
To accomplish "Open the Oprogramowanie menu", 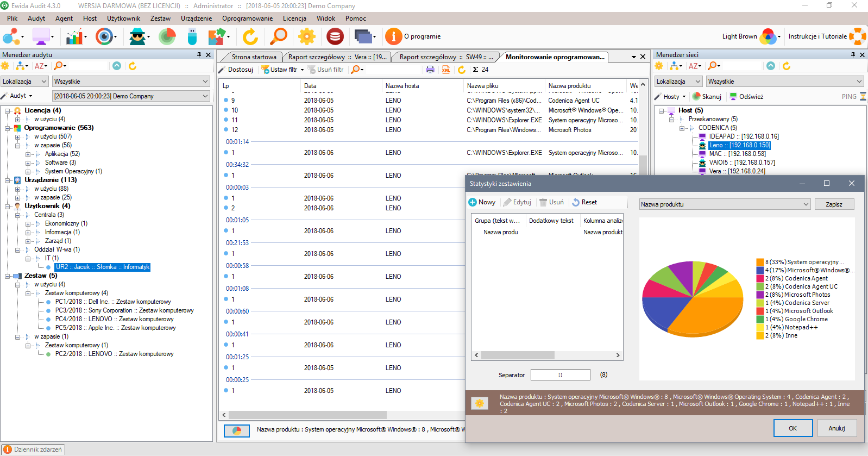I will (247, 18).
